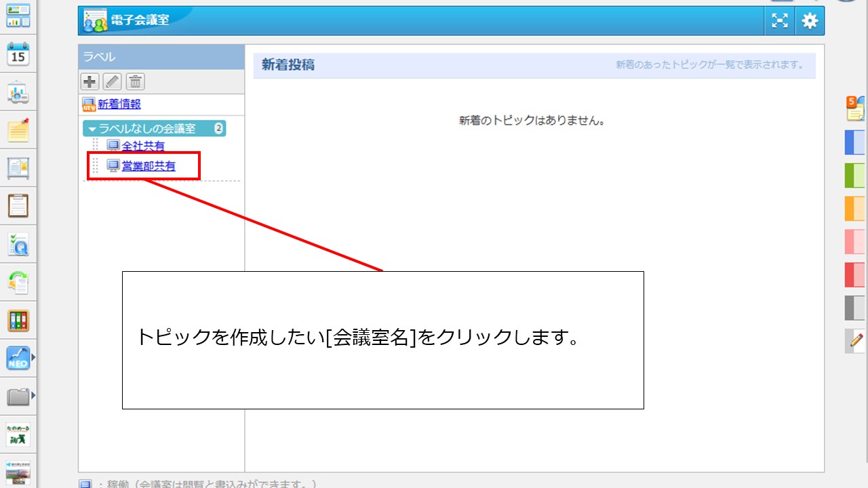Toggle fullscreen with the expand icon
Screen dimensions: 868x488
(x=781, y=21)
